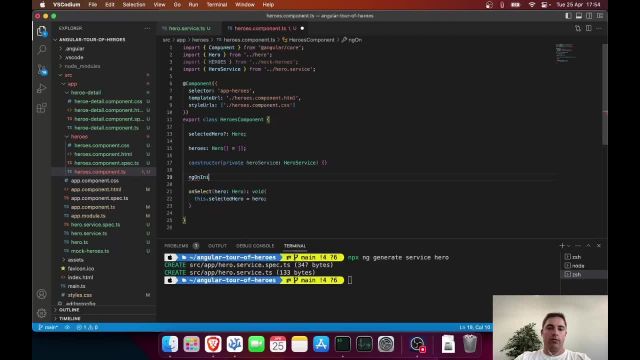Toggle the primary sidebar visibility
Image resolution: width=640 pixels, height=360 pixels.
tap(568, 16)
